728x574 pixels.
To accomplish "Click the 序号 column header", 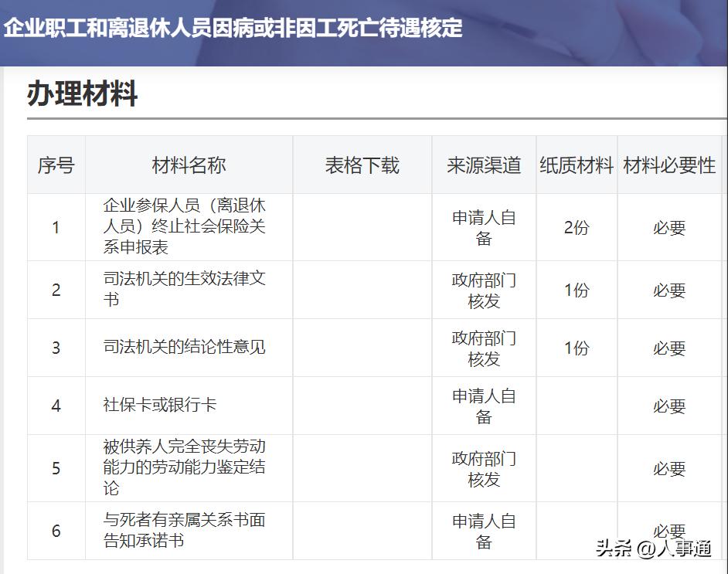I will pos(55,165).
